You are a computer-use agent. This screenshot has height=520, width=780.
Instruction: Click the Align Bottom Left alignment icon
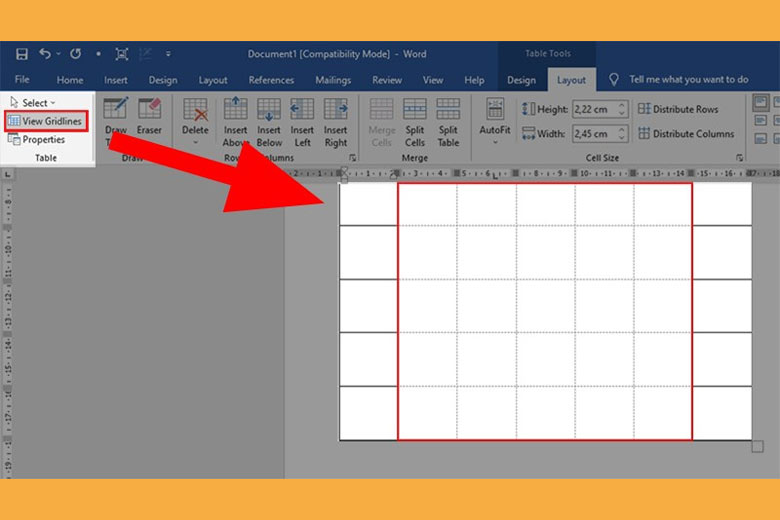[x=761, y=138]
